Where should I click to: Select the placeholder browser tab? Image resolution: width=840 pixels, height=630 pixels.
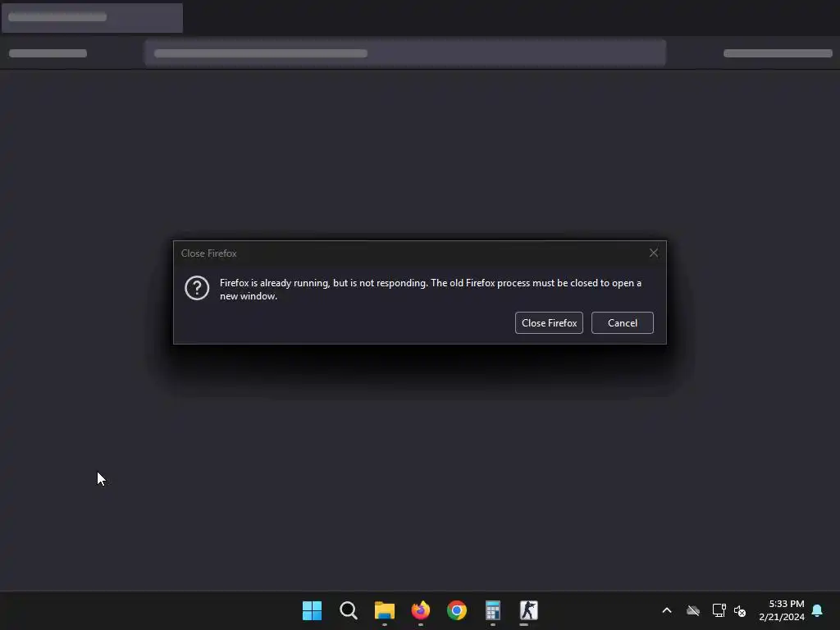pyautogui.click(x=92, y=18)
